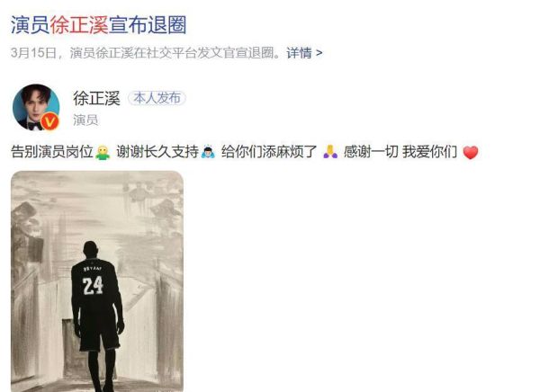The width and height of the screenshot is (540, 392).
Task: Select the phrase 感谢一切 我爱你们
Action: (x=400, y=152)
